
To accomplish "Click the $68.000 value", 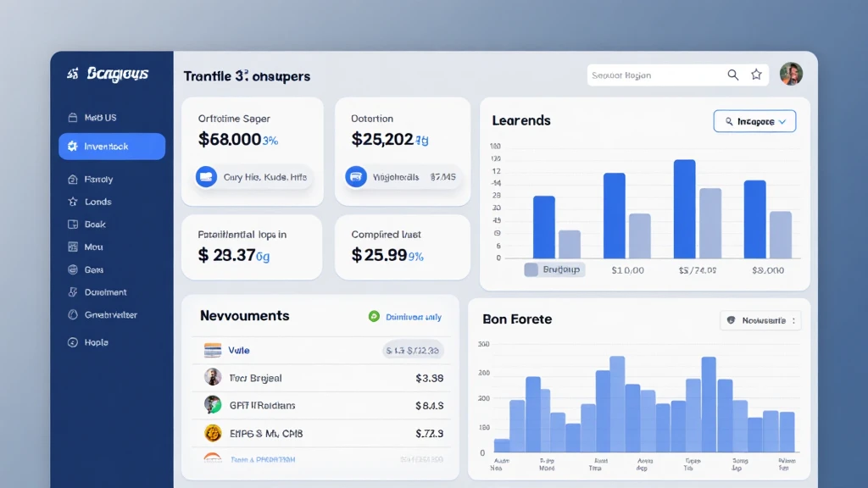I will coord(229,140).
